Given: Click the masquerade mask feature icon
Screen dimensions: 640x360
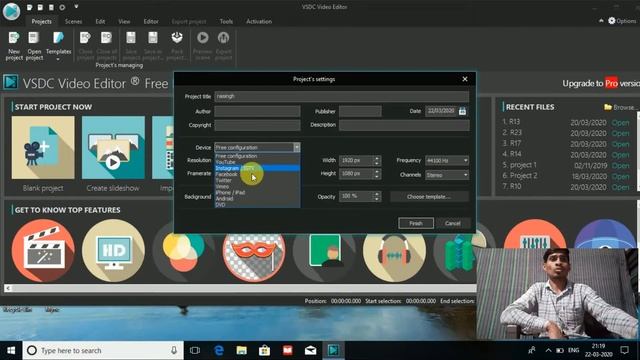Looking at the screenshot, I should (x=253, y=253).
